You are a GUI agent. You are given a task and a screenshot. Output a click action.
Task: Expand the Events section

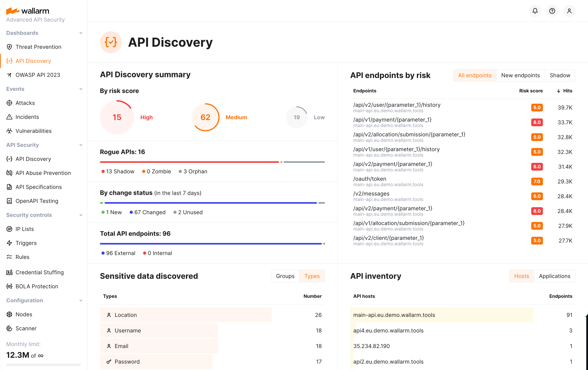click(81, 89)
